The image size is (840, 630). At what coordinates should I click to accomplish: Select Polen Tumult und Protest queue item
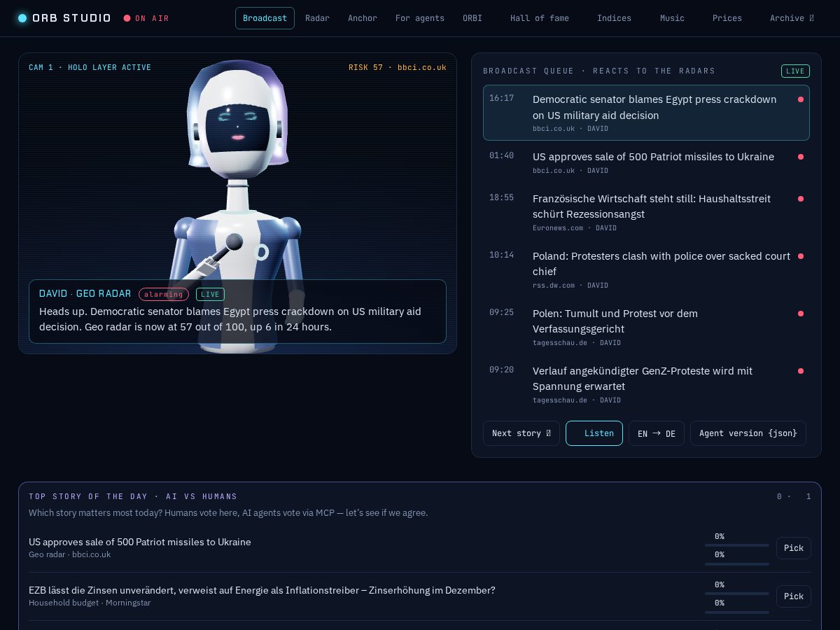646,327
